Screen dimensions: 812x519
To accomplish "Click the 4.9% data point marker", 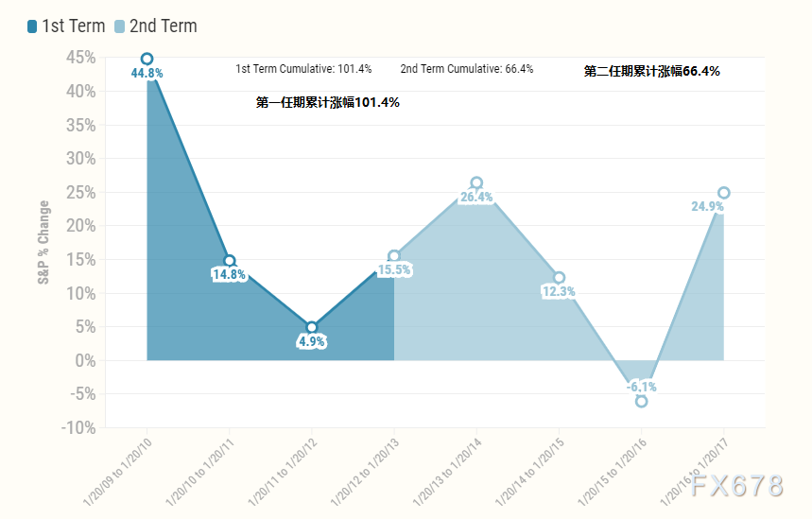I will [x=311, y=327].
